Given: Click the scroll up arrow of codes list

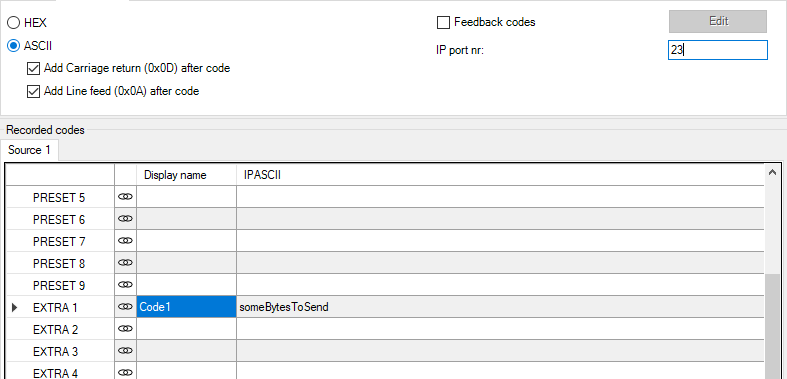Looking at the screenshot, I should pos(772,172).
